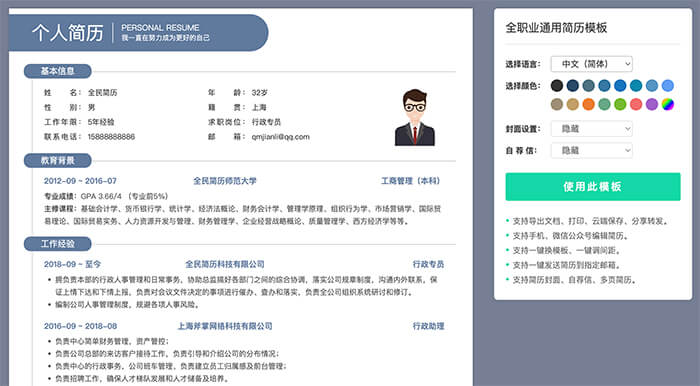The height and width of the screenshot is (386, 700).
Task: Select the 基本信息 section header
Action: pos(58,71)
